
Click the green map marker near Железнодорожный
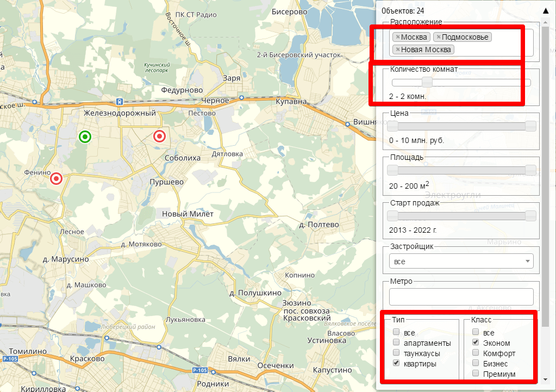click(84, 136)
